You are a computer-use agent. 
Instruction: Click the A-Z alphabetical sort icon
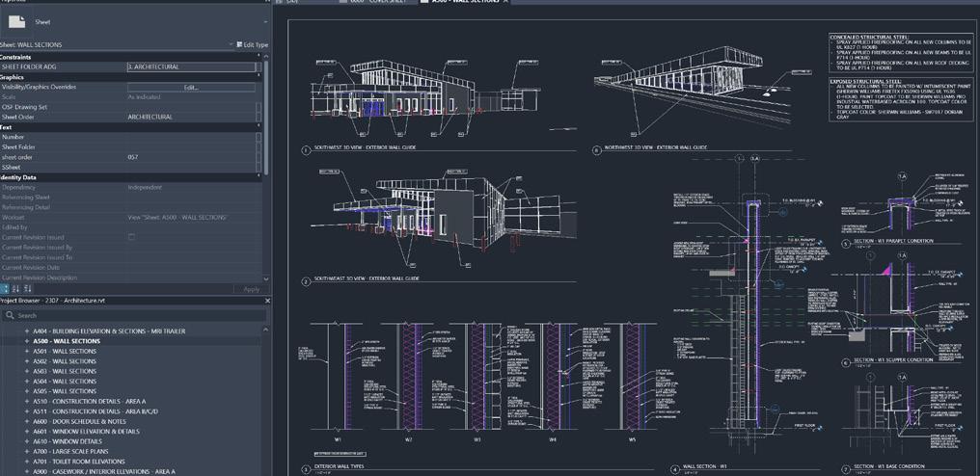(15, 289)
